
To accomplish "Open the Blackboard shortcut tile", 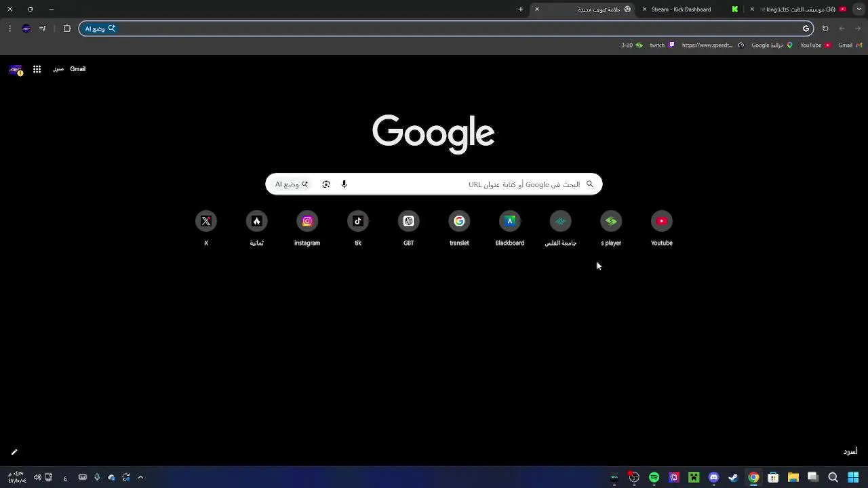I will (x=510, y=229).
